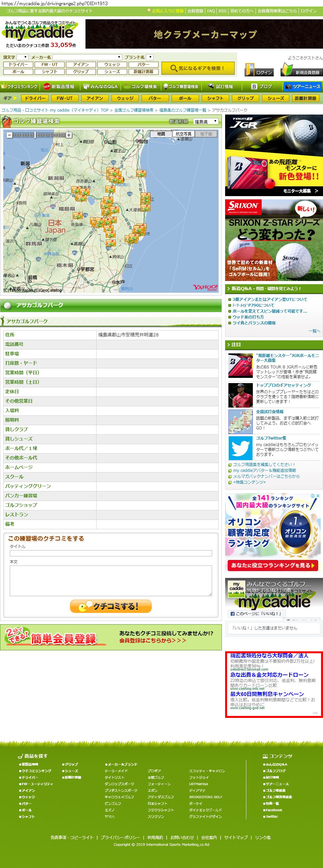323x868 pixels.
Task: Click the Tiger Woods gear setting thumbnail
Action: click(x=240, y=395)
